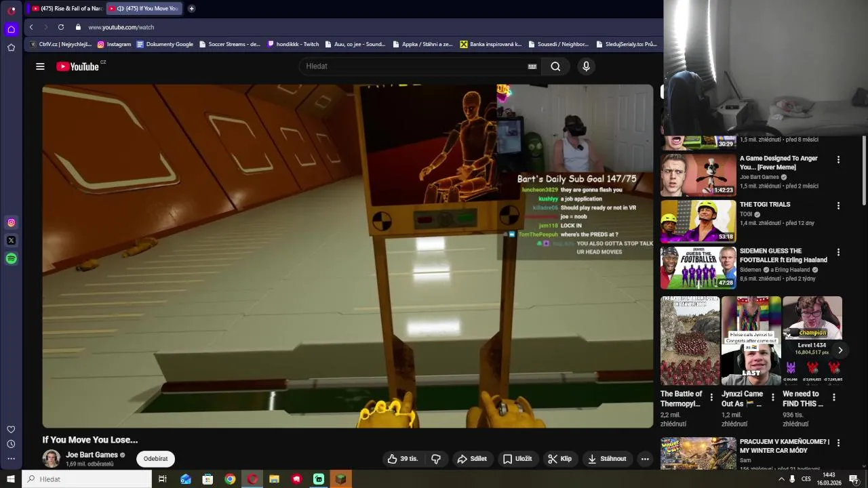The height and width of the screenshot is (488, 868).
Task: Play A Game Designed To Anger You thumbnail
Action: pos(698,175)
